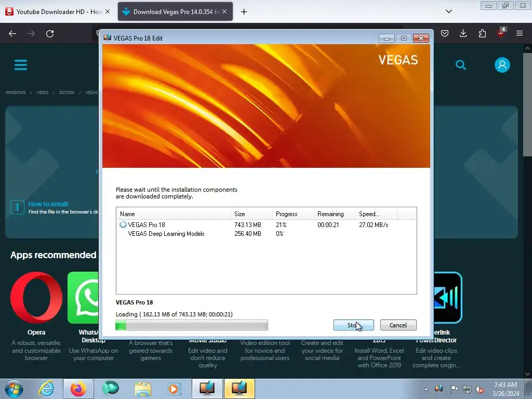Click the Action Center flag tray icon
The width and height of the screenshot is (532, 399).
click(454, 389)
